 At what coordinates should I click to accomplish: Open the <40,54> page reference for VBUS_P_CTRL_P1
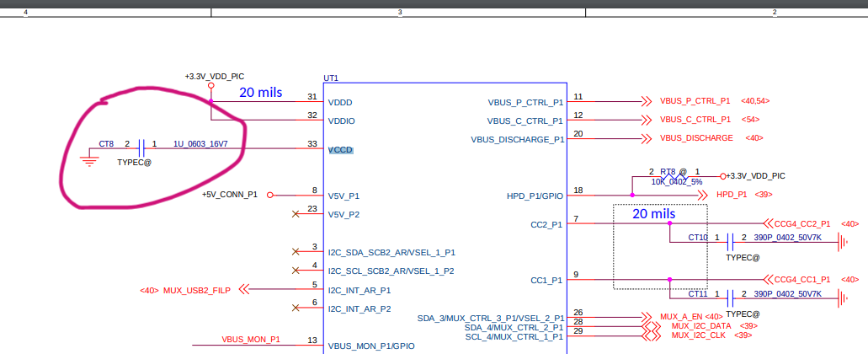coord(755,101)
